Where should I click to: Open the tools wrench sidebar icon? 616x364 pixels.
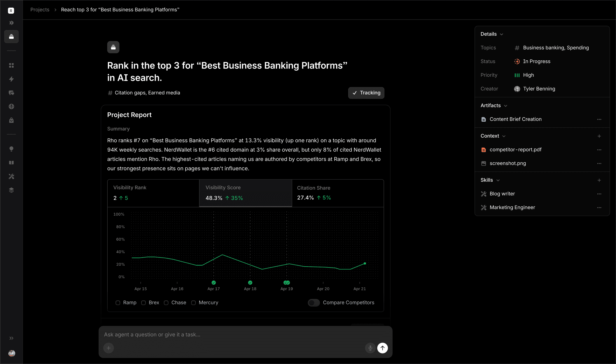pyautogui.click(x=11, y=176)
